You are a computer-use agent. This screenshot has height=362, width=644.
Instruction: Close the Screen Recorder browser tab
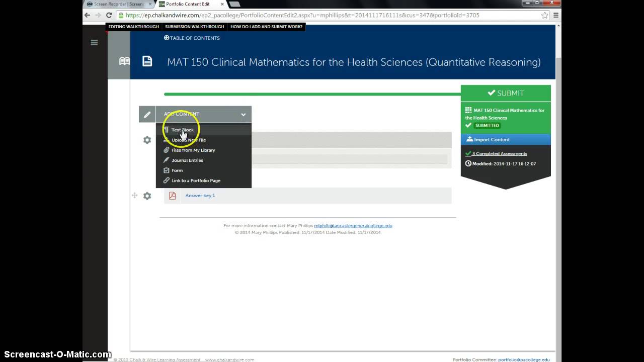[150, 4]
